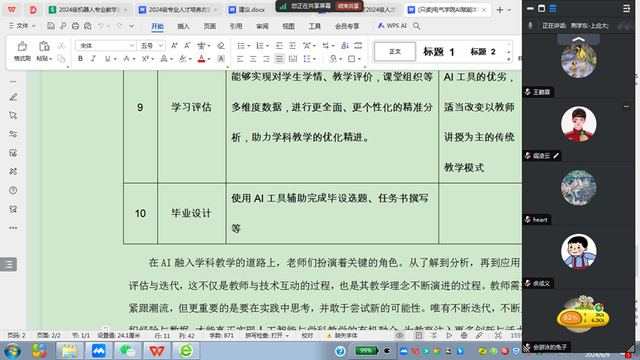Expand the numbered list dropdown arrow
Viewport: 640px width, 360px height.
coord(267,46)
